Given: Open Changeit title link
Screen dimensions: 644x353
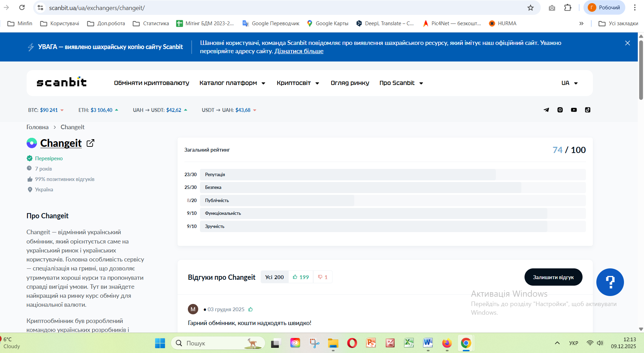Looking at the screenshot, I should (x=61, y=143).
